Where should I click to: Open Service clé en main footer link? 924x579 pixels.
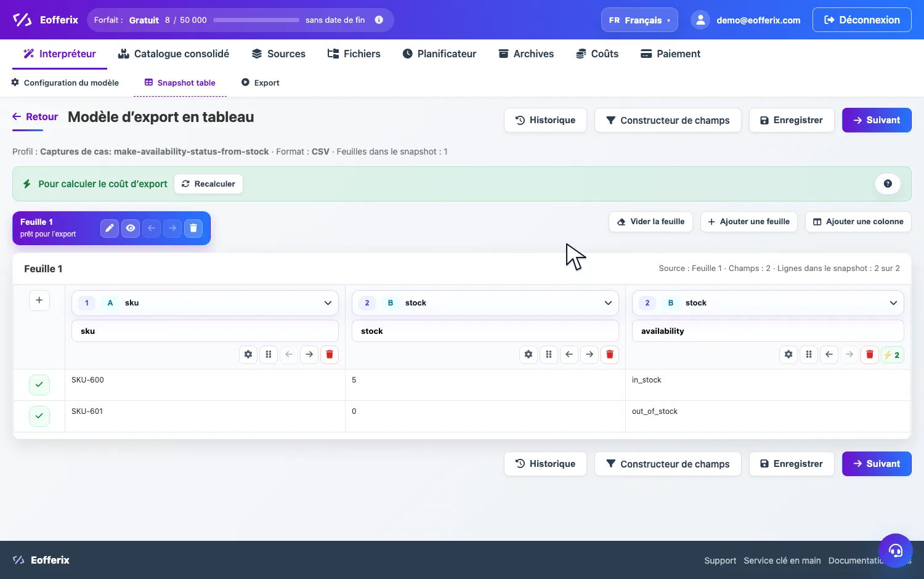click(782, 561)
